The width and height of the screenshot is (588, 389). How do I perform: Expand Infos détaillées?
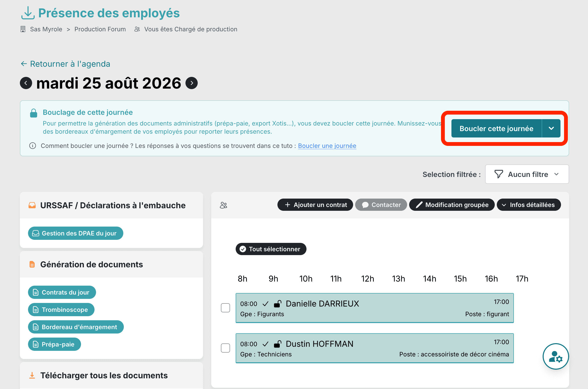529,205
